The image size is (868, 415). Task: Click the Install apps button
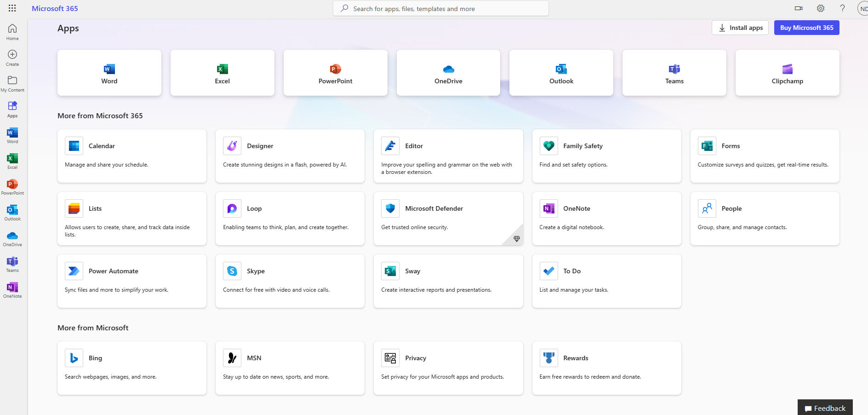(740, 28)
